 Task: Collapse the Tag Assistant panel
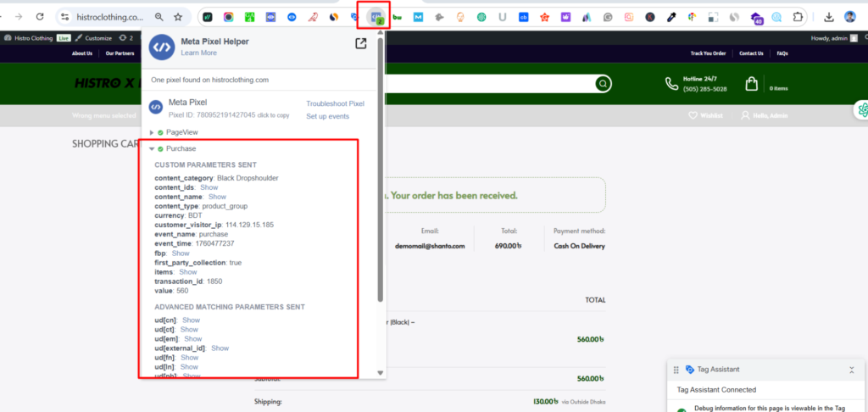[851, 370]
